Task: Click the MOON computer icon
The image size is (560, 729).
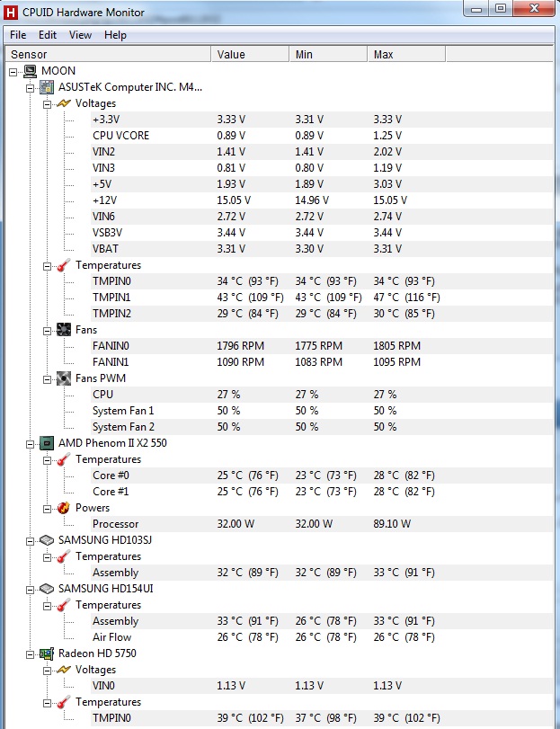Action: coord(30,71)
